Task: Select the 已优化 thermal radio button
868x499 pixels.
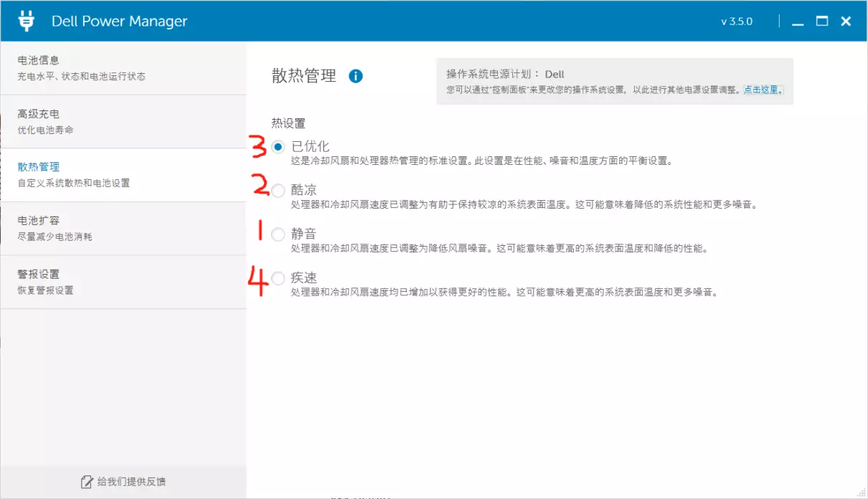Action: click(x=278, y=147)
